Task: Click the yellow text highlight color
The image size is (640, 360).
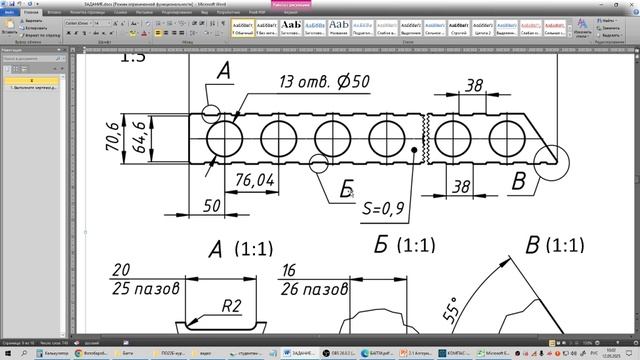Action: 132,33
